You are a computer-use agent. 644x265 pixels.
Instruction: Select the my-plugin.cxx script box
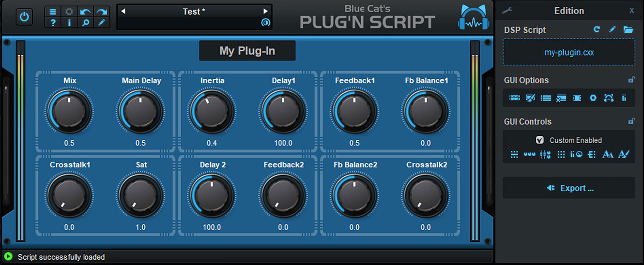[x=569, y=52]
